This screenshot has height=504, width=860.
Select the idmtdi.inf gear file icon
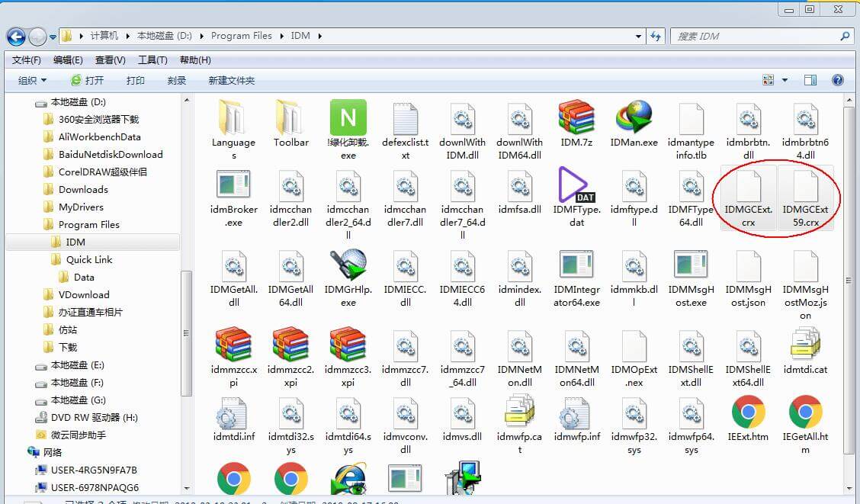[x=233, y=413]
